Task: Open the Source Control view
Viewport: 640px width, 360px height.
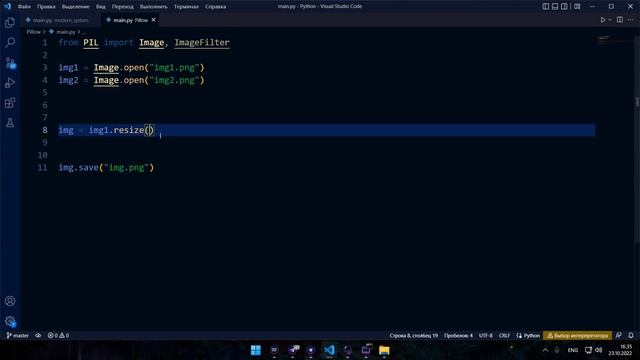Action: tap(10, 63)
